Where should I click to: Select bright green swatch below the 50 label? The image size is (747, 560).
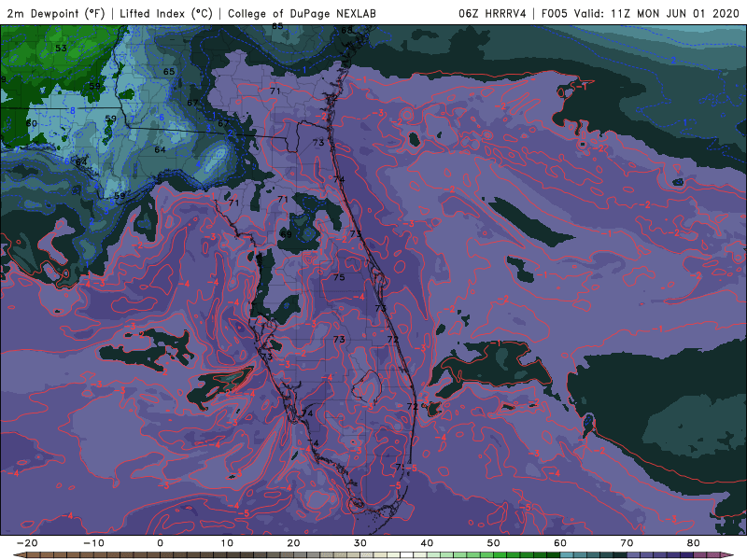(500, 555)
